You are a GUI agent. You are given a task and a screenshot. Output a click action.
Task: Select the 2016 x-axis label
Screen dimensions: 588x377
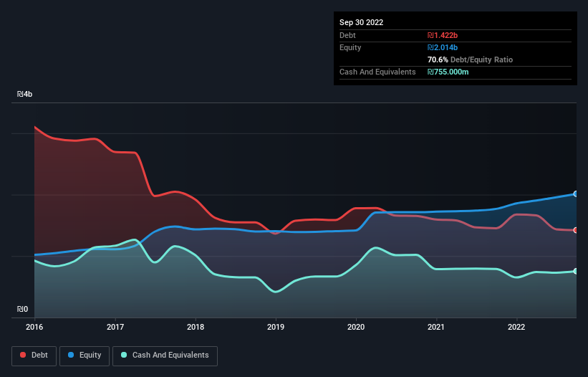(34, 327)
